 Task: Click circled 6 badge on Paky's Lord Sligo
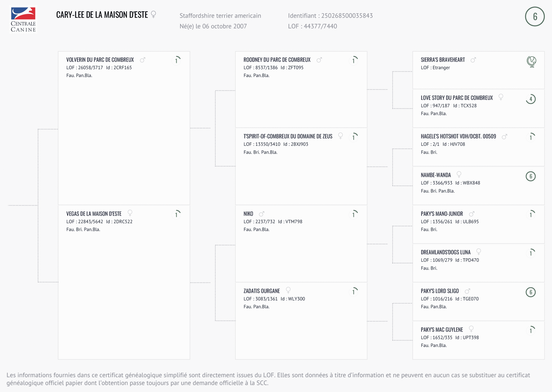click(530, 292)
